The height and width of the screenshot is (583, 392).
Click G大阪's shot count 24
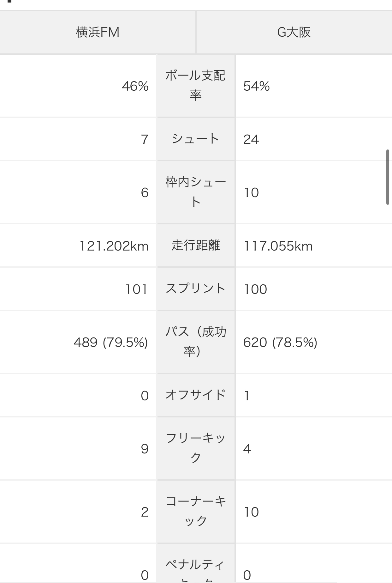click(251, 139)
